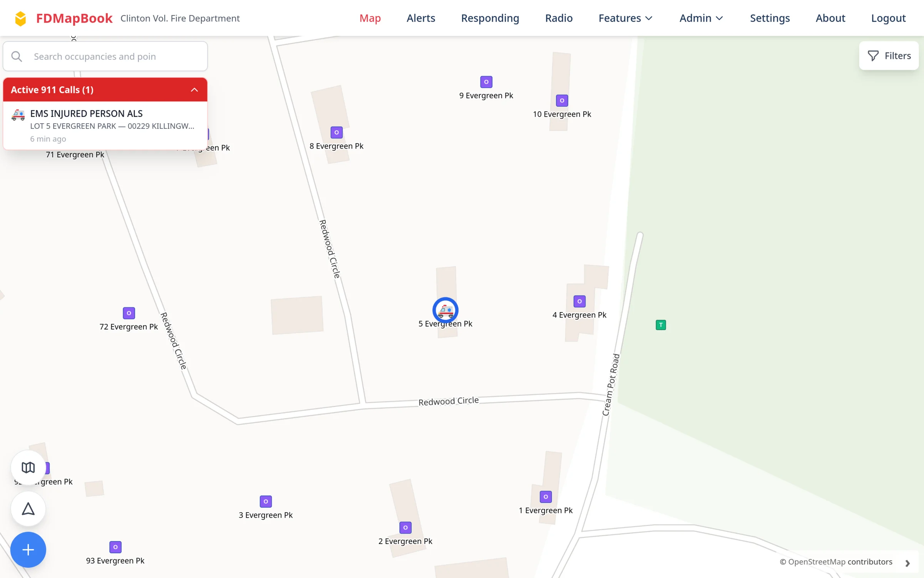
Task: Open the map layers book button
Action: [x=28, y=467]
